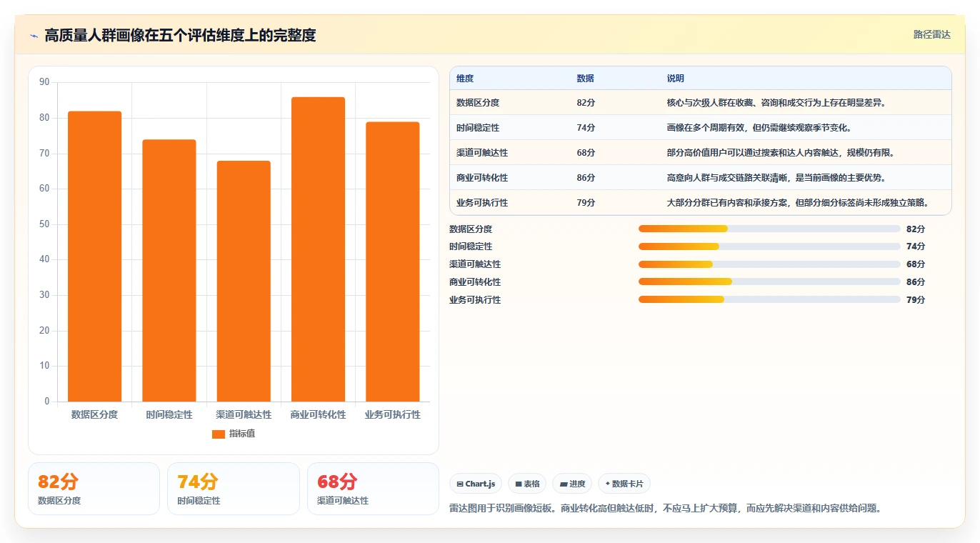This screenshot has height=543, width=980.
Task: Click the 业务可执行性 bar in chart
Action: click(x=392, y=261)
